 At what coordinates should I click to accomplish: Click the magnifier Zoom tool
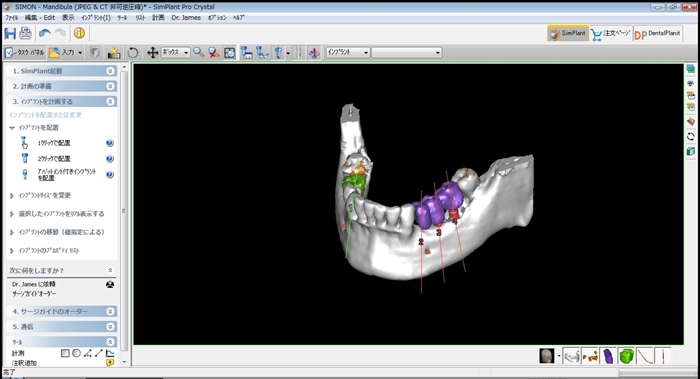coord(199,53)
